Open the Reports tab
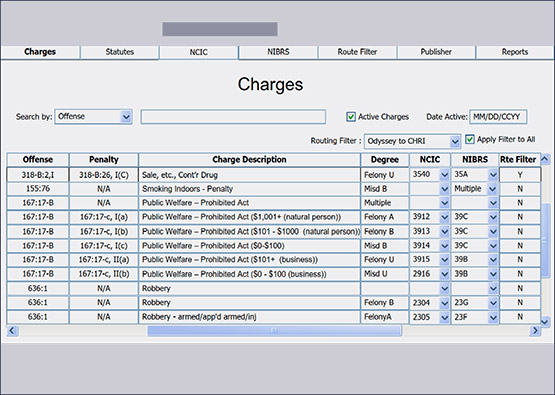The width and height of the screenshot is (555, 395). tap(515, 52)
